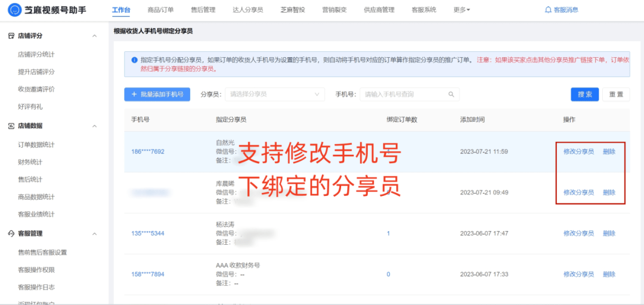Viewport: 644px width, 305px height.
Task: Click the 绑定订单数 column header
Action: click(402, 120)
